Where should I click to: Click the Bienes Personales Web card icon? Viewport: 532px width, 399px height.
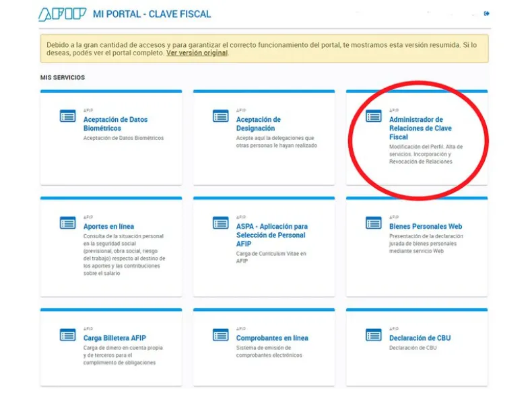coord(373,223)
